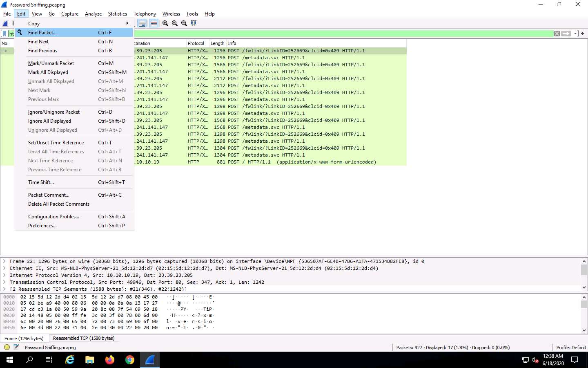Open the taskbar Search icon

pyautogui.click(x=29, y=360)
